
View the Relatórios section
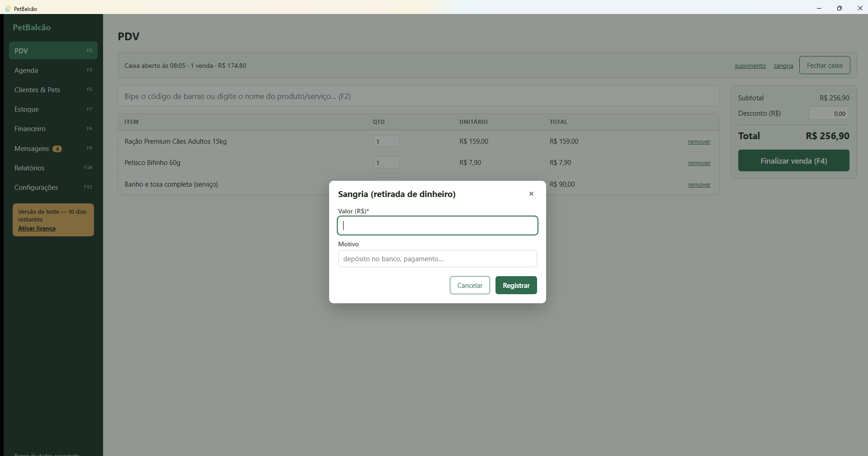point(53,168)
